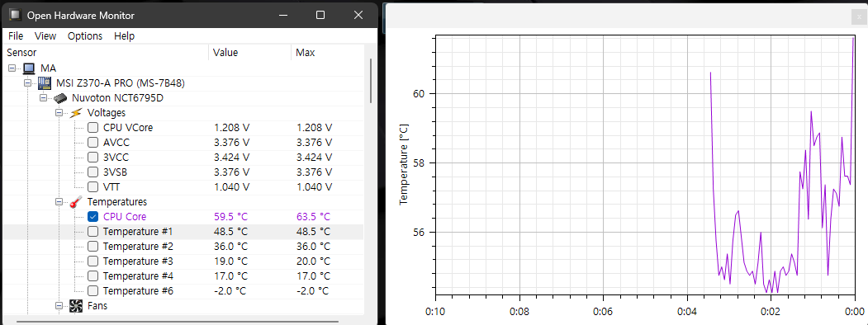The image size is (868, 325).
Task: Click the Temperatures thermometer icon
Action: [76, 202]
